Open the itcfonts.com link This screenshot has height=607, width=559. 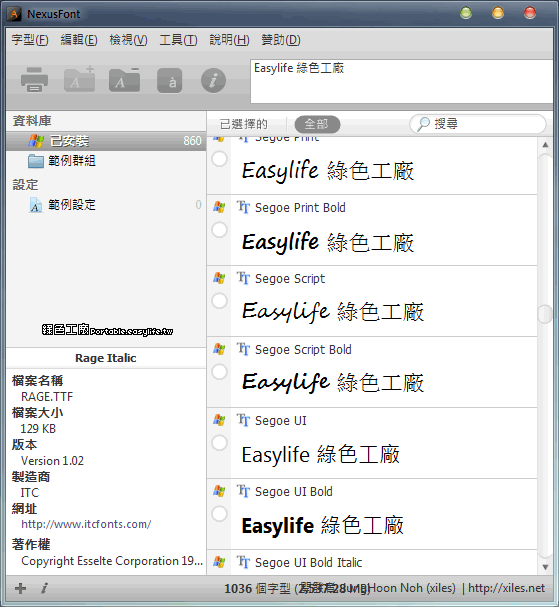(86, 524)
